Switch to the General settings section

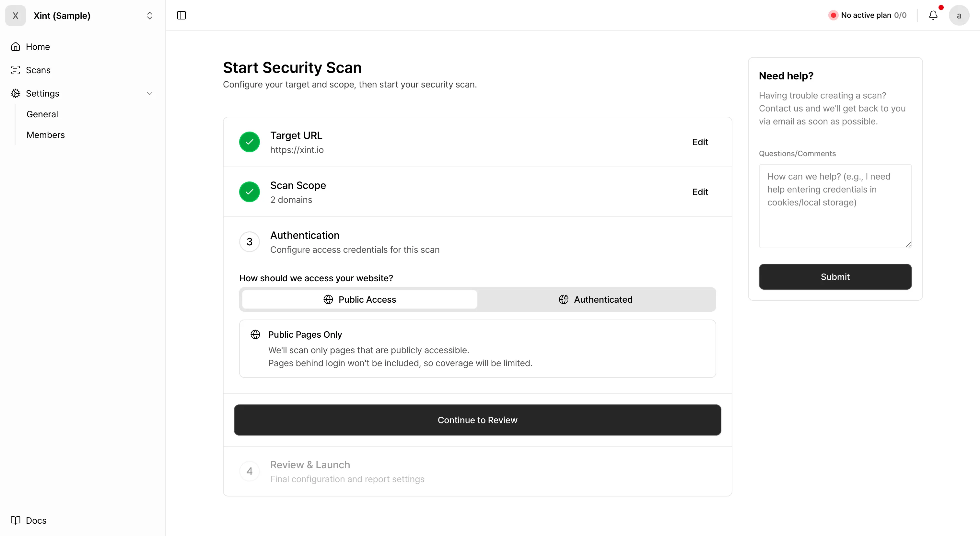click(42, 114)
